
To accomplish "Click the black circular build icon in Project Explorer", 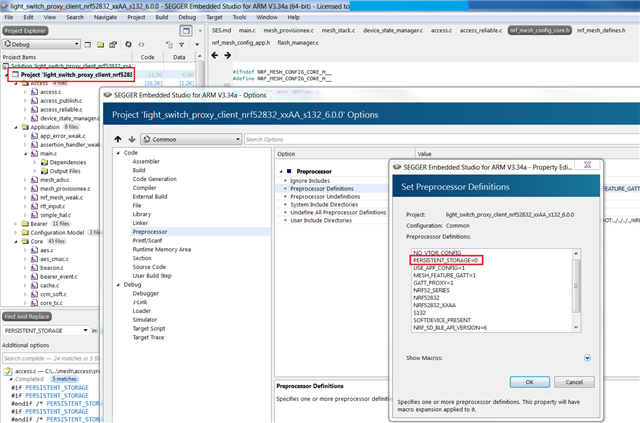I will [128, 44].
